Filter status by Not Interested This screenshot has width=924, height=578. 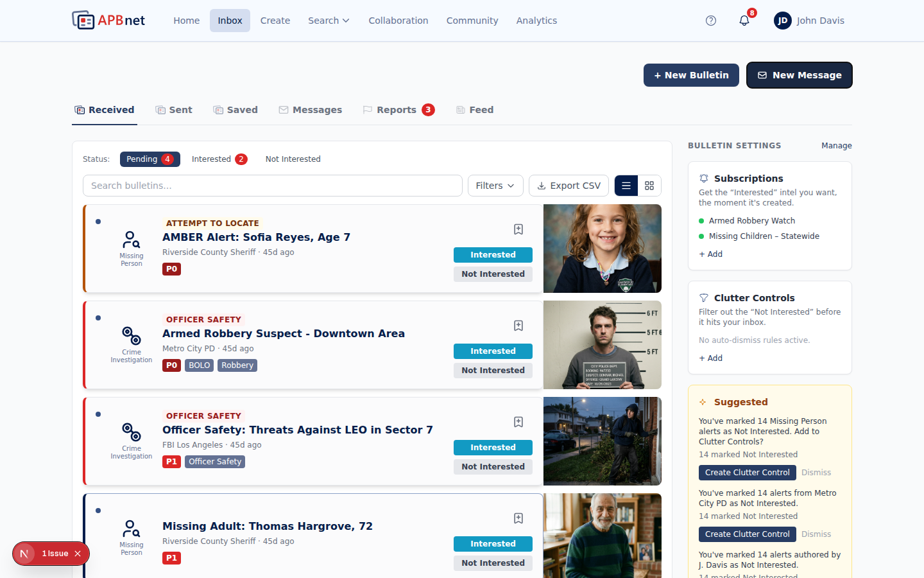(x=293, y=159)
